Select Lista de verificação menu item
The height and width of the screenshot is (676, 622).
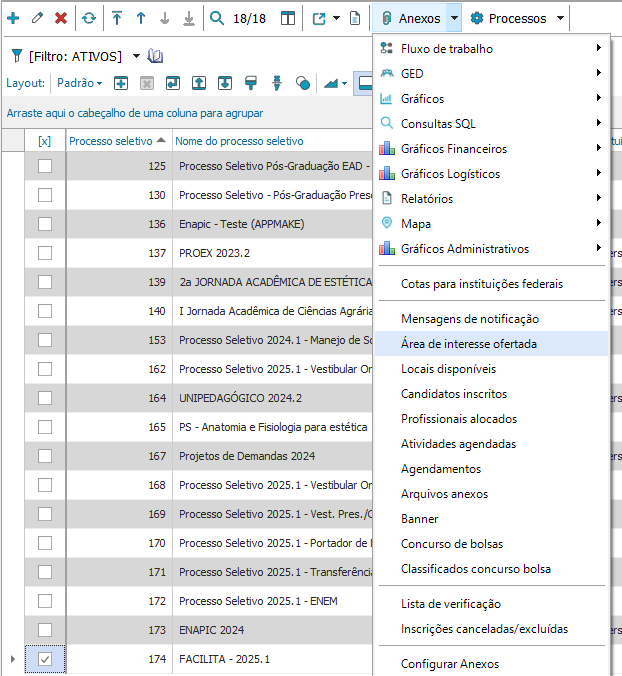pos(491,604)
